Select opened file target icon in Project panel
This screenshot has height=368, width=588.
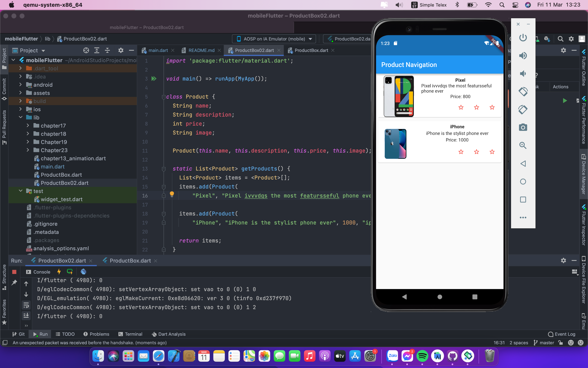[x=86, y=50]
